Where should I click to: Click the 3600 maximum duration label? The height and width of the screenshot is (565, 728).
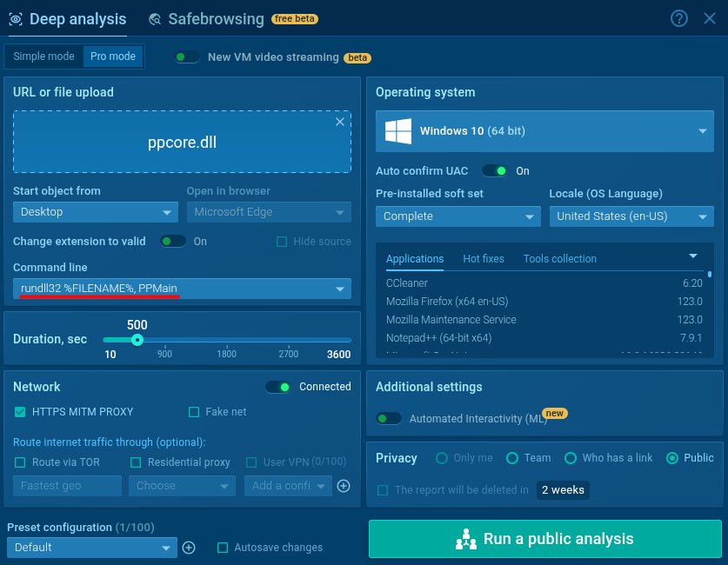click(338, 355)
